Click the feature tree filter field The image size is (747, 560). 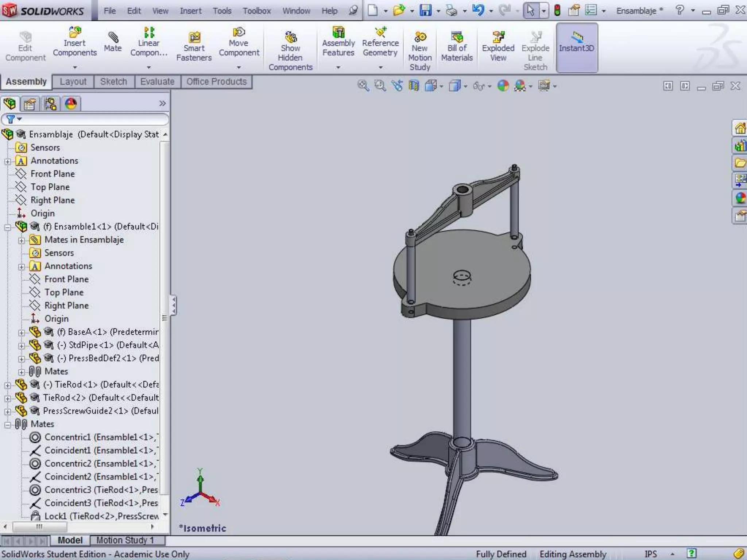[x=91, y=119]
